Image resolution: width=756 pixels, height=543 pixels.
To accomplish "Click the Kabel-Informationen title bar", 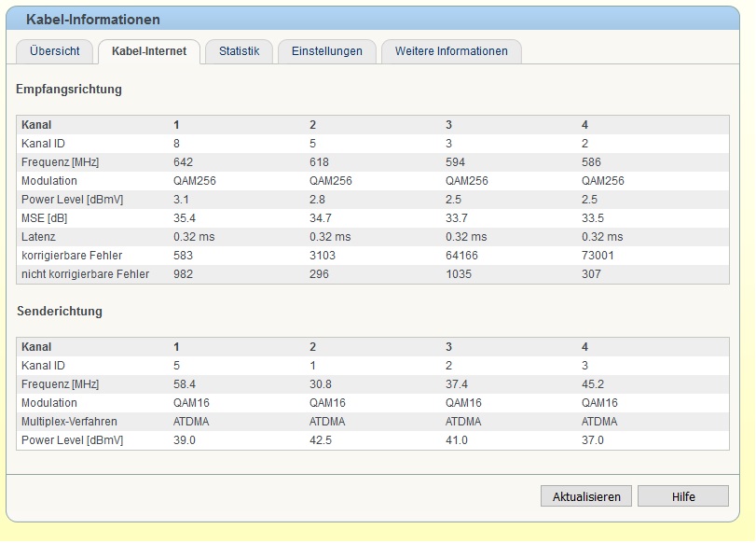I will [92, 20].
